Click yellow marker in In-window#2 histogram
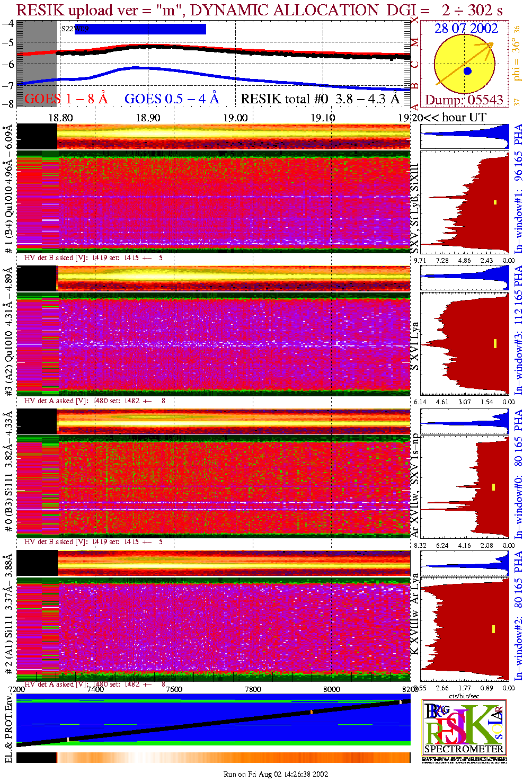This screenshot has width=532, height=782. [493, 629]
